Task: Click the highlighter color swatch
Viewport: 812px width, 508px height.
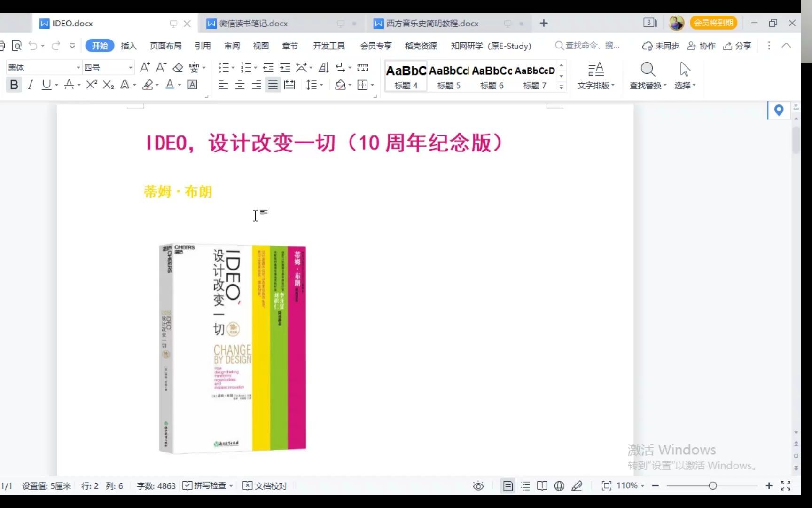Action: pos(148,85)
